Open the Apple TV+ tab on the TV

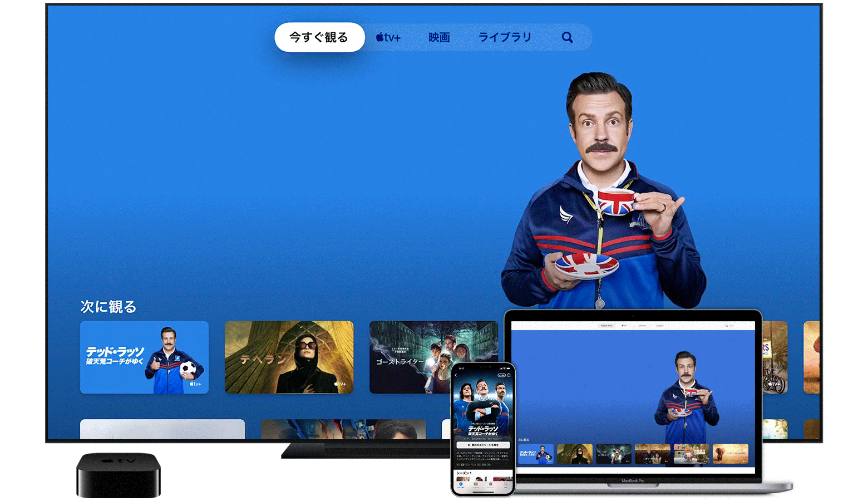(388, 37)
